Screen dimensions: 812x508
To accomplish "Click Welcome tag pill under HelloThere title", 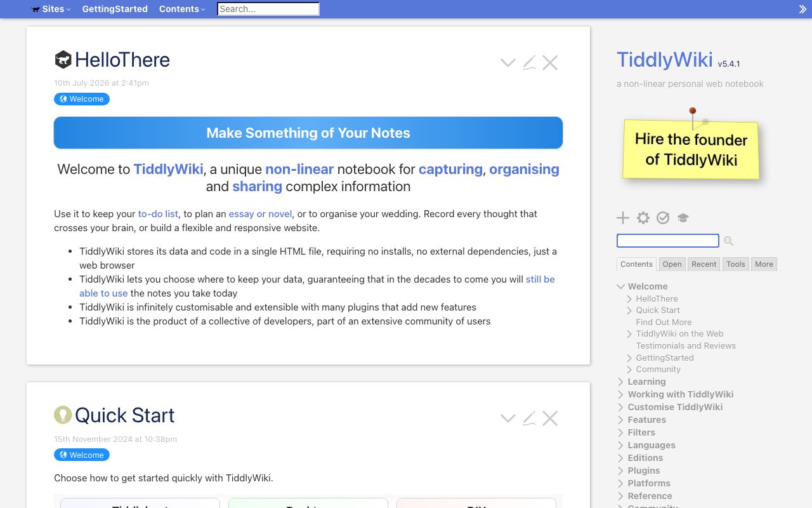I will pyautogui.click(x=82, y=99).
